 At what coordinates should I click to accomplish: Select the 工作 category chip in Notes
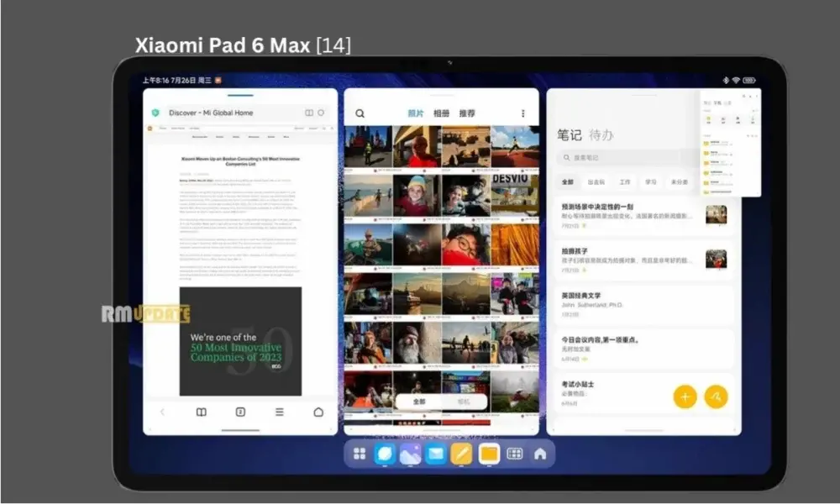(625, 181)
